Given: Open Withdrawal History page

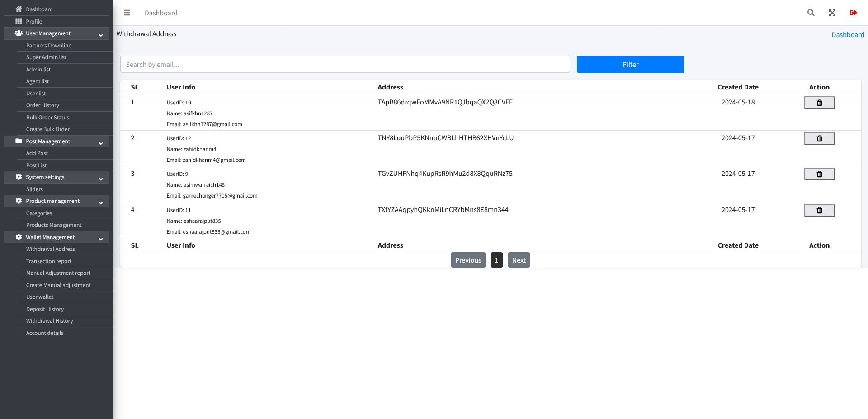Looking at the screenshot, I should click(50, 321).
